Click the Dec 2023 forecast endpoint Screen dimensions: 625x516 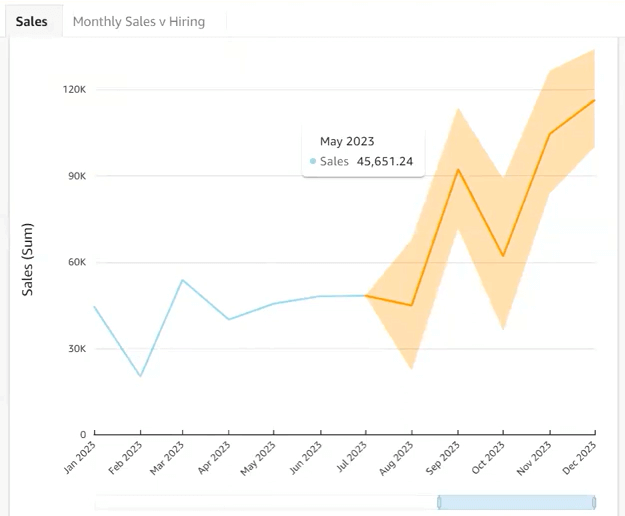tap(594, 100)
